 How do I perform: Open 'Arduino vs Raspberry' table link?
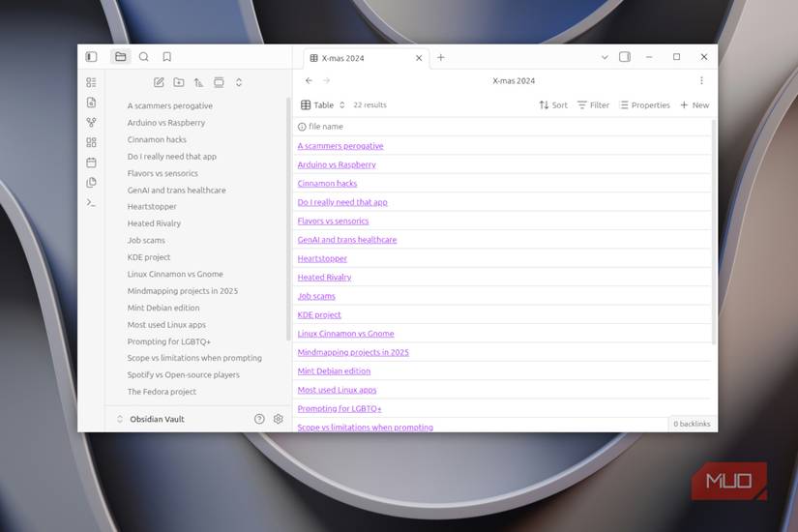pos(337,165)
